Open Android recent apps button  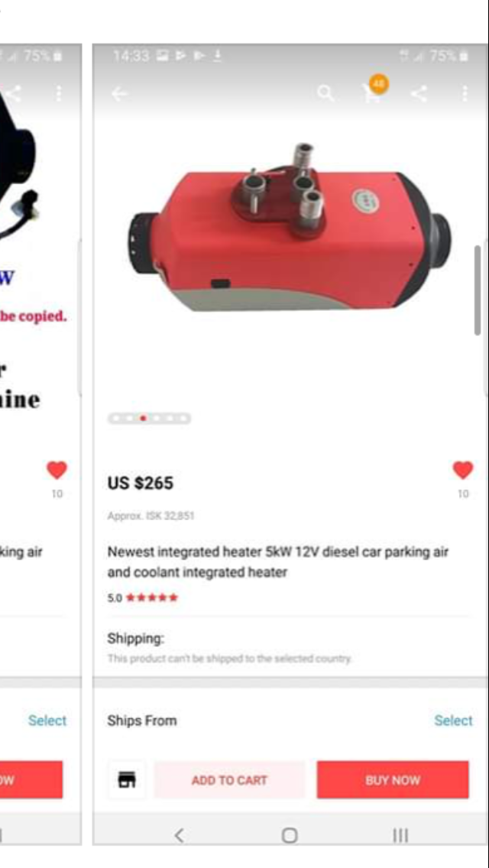point(400,835)
